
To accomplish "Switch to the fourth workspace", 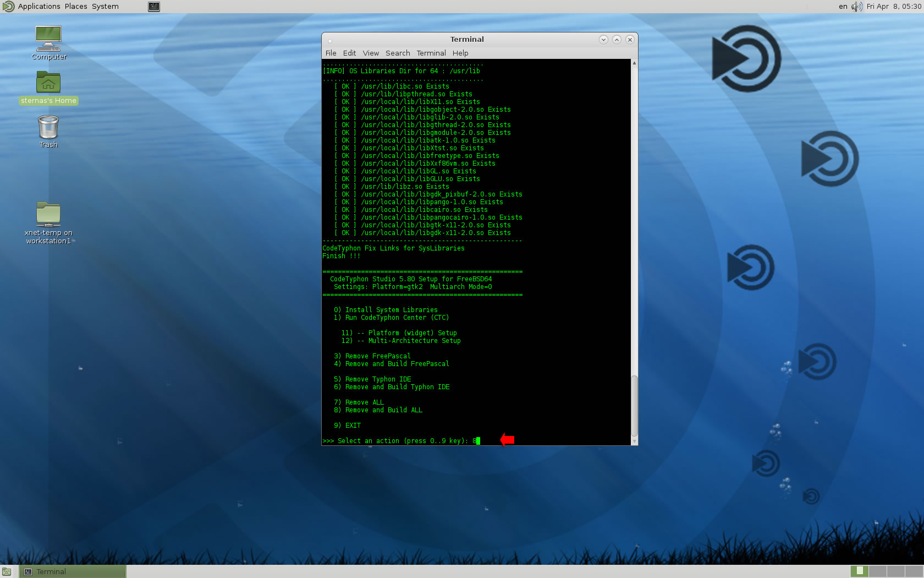I will tap(914, 571).
